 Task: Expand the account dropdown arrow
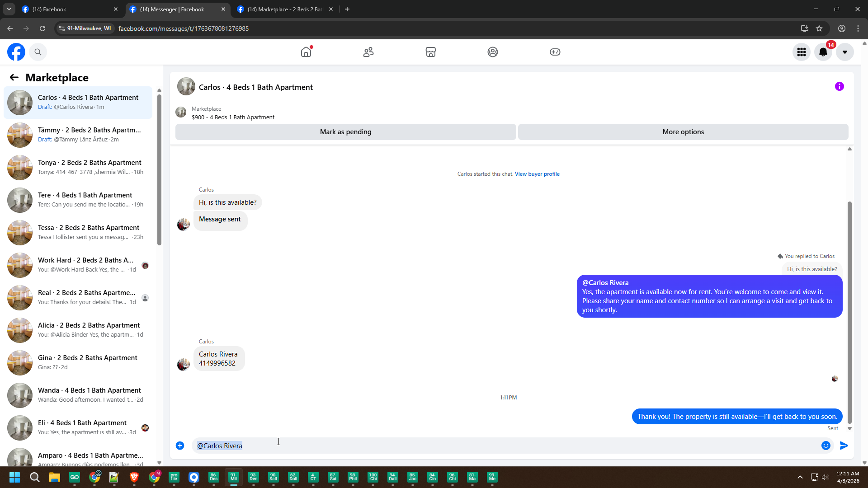point(844,52)
